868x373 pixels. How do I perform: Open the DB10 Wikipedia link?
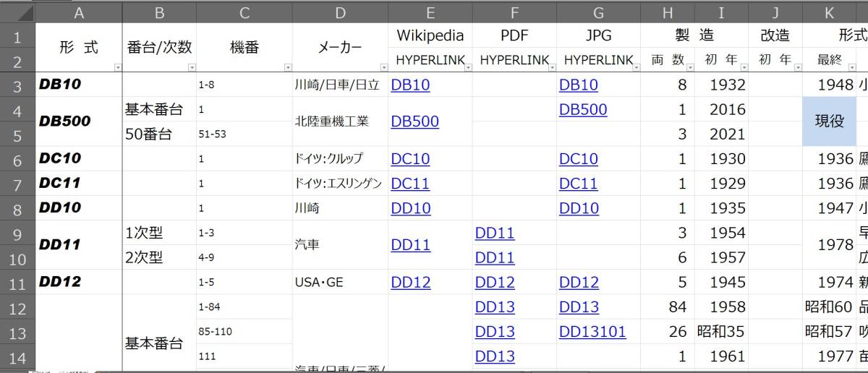coord(410,85)
